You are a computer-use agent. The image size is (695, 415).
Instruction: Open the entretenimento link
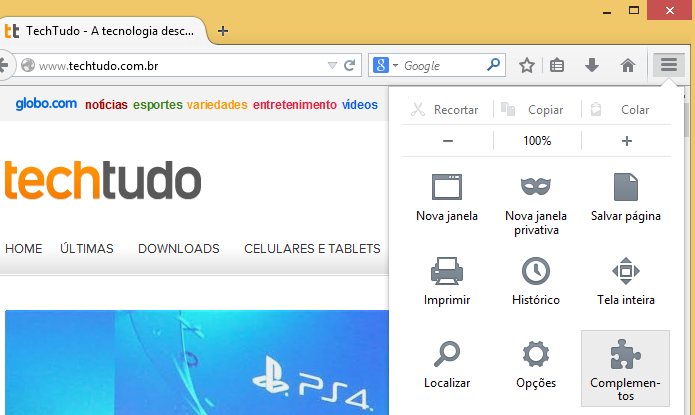click(x=295, y=105)
